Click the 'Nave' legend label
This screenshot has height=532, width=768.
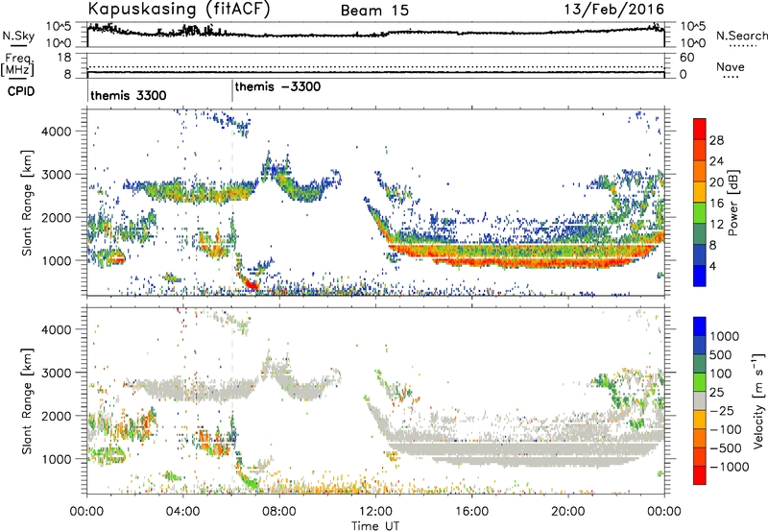[x=731, y=67]
